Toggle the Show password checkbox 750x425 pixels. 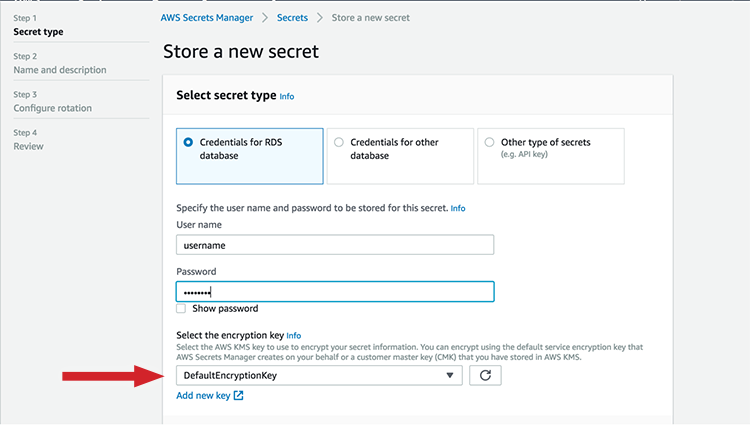[x=181, y=308]
